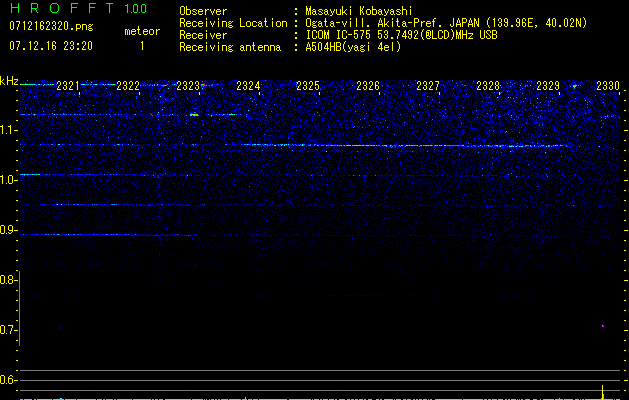Select the 2328 time marker
This screenshot has height=400, width=629.
(x=488, y=87)
